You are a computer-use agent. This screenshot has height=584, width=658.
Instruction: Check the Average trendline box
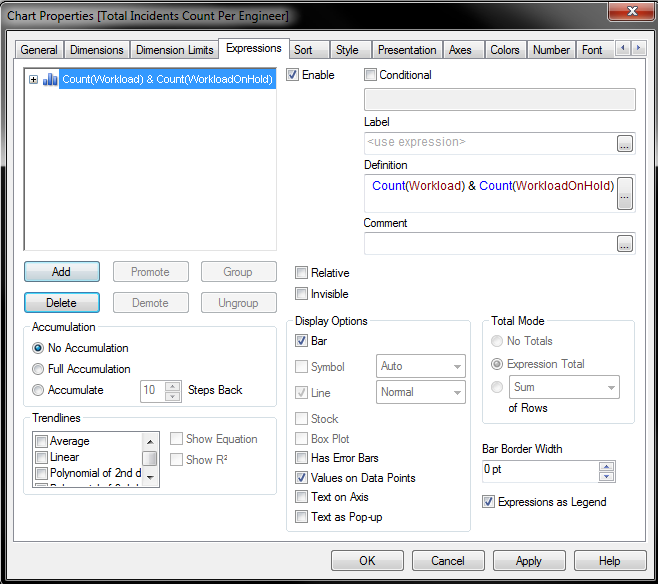coord(42,441)
